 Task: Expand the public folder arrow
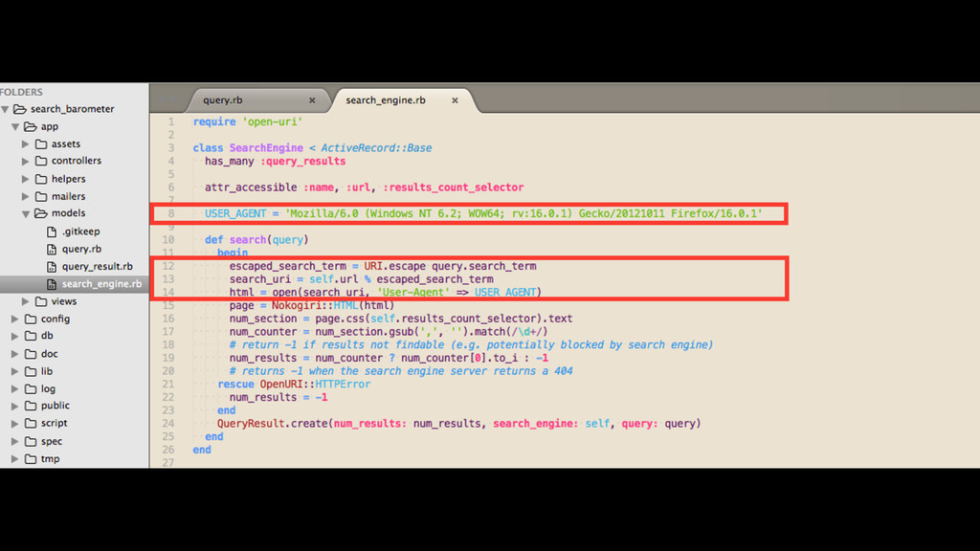15,406
